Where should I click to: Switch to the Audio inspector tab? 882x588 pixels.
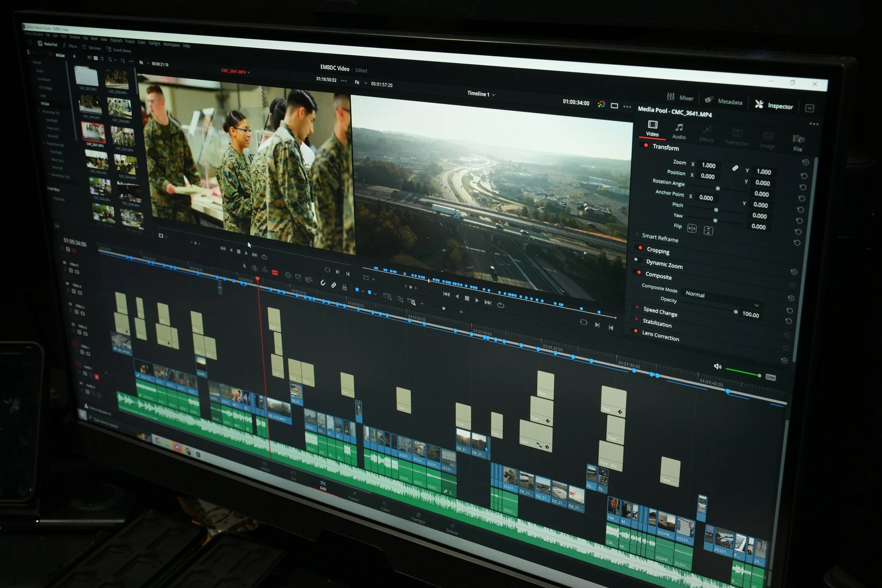(679, 131)
